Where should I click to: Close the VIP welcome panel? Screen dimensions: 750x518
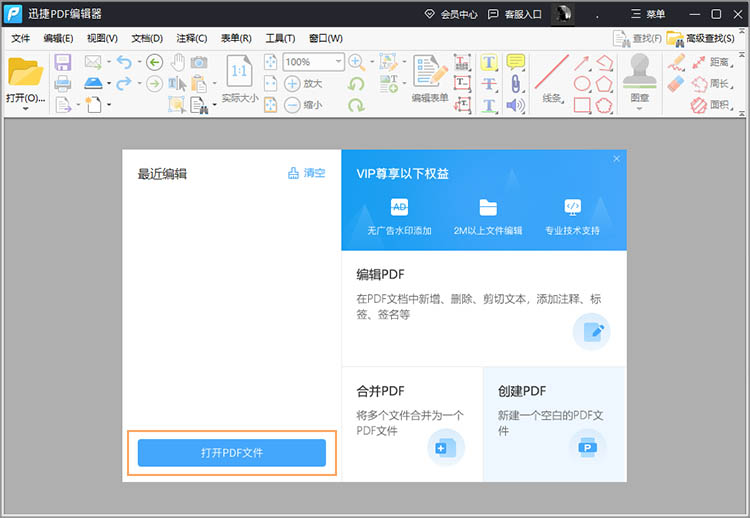tap(617, 159)
